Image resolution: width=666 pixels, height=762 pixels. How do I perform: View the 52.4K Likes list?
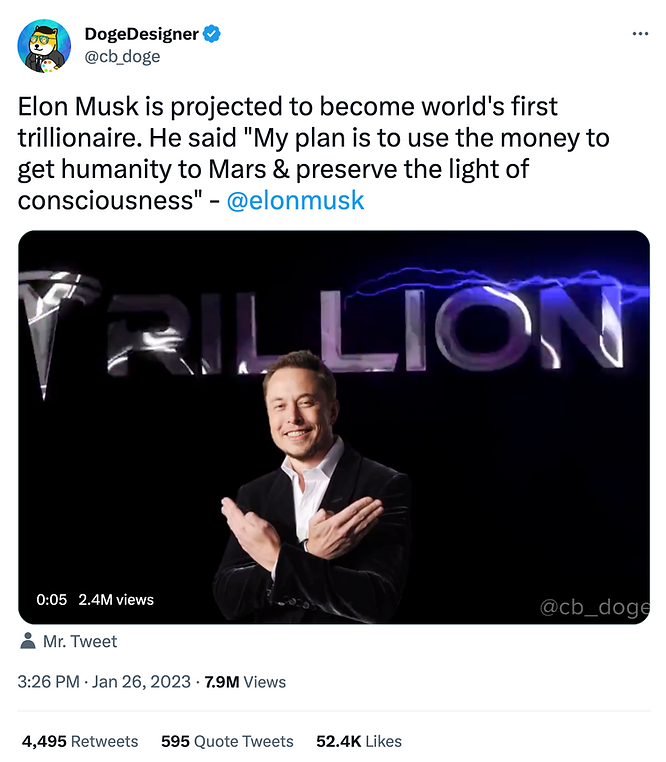coord(359,741)
